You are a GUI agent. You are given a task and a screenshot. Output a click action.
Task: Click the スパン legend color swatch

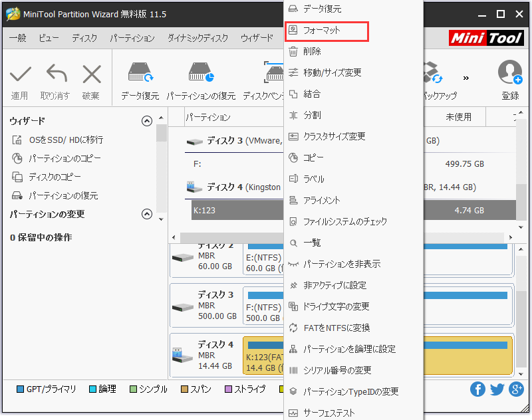(185, 389)
